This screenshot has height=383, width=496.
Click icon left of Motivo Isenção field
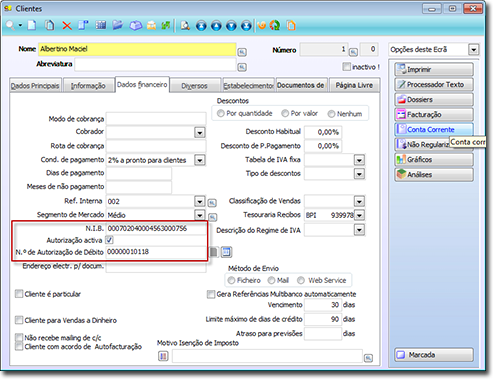click(163, 356)
